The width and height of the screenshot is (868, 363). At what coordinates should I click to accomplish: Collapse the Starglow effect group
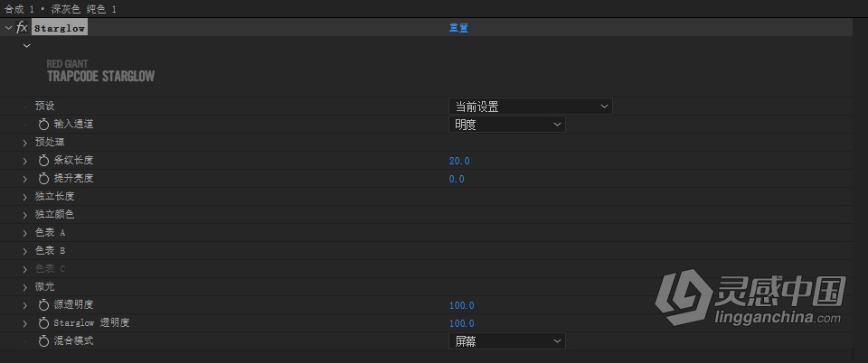point(8,28)
